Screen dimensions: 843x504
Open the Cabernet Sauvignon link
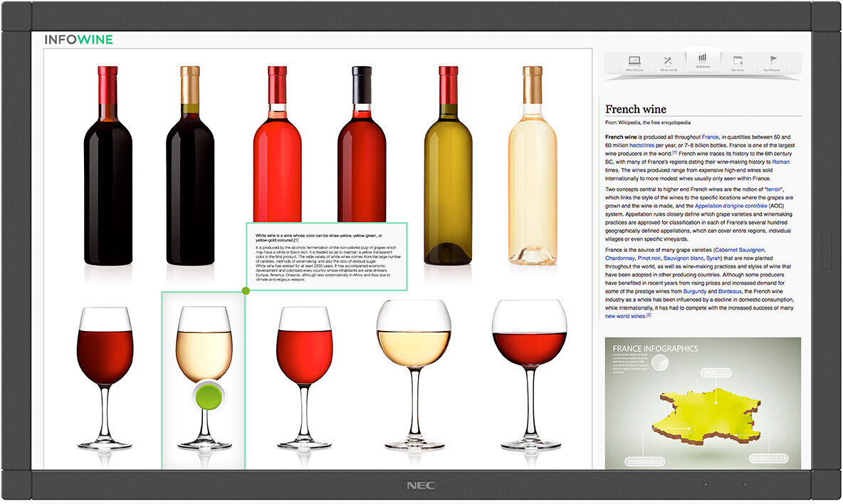(740, 251)
